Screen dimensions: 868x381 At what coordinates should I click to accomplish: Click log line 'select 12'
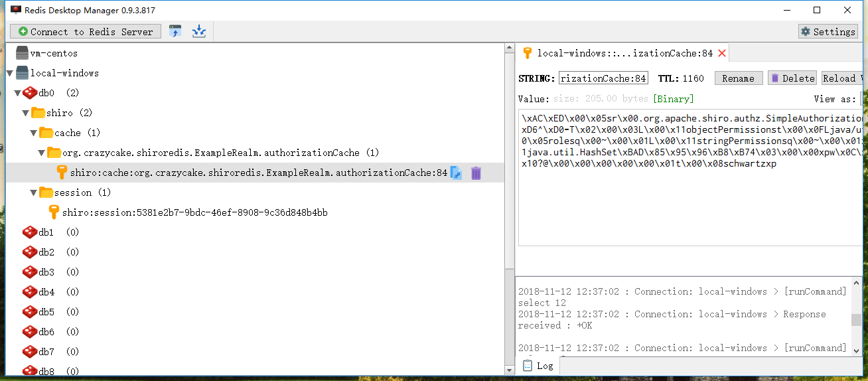(x=542, y=303)
